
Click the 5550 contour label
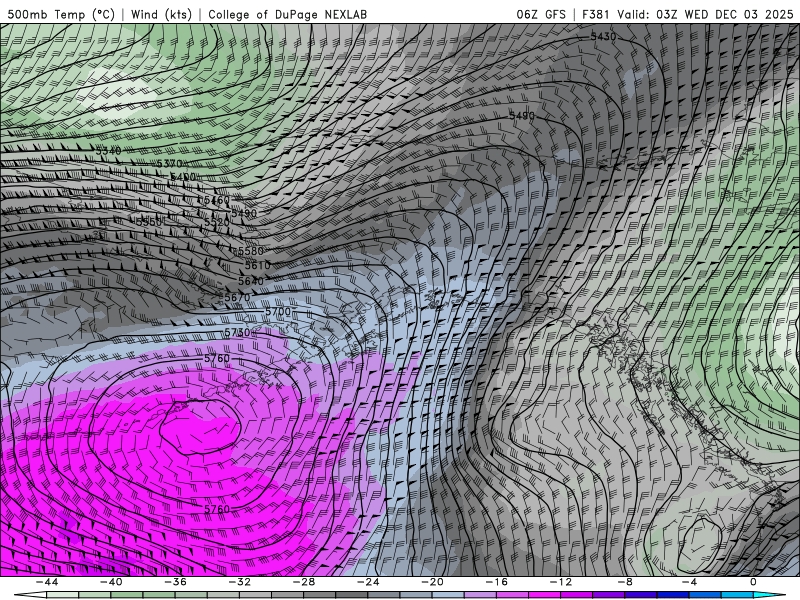149,222
